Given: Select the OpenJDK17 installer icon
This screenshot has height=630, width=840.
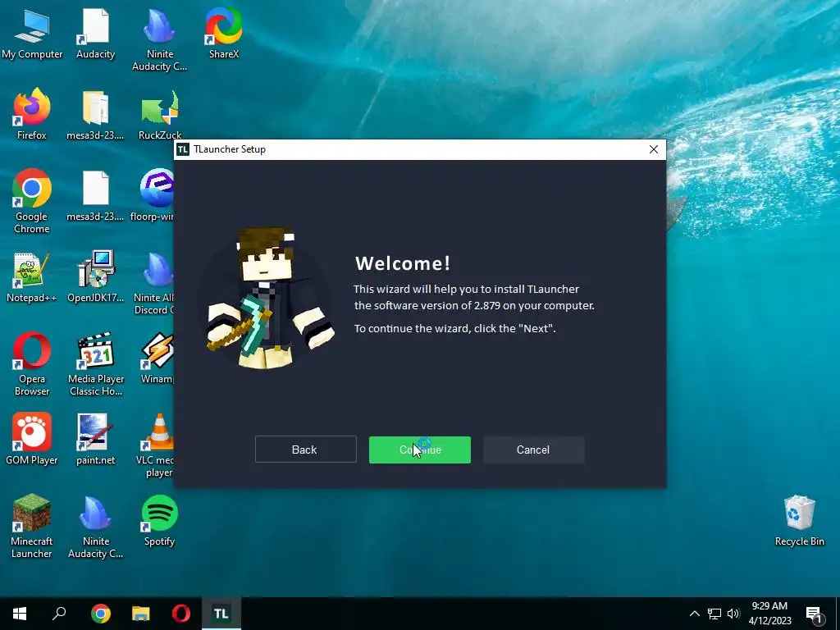Looking at the screenshot, I should pyautogui.click(x=95, y=277).
